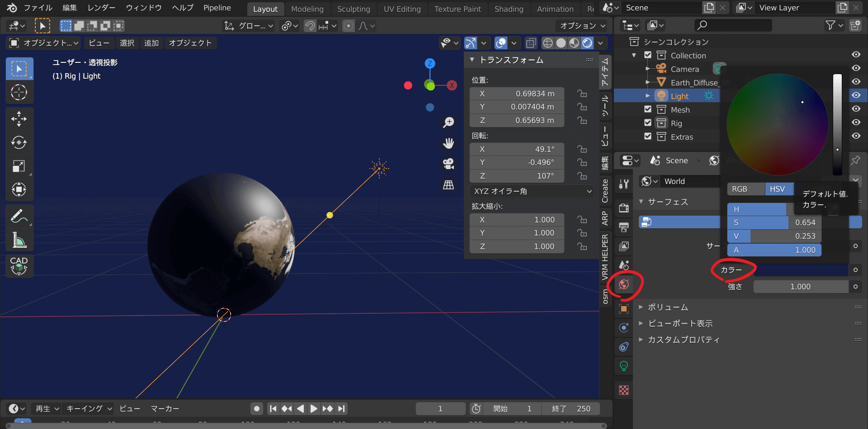Click the pan view hand icon
Image resolution: width=868 pixels, height=429 pixels.
click(x=448, y=143)
